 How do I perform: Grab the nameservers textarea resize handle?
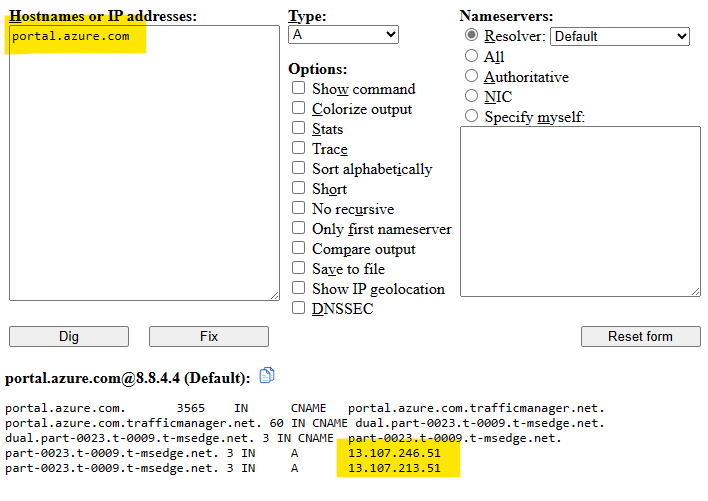[695, 292]
